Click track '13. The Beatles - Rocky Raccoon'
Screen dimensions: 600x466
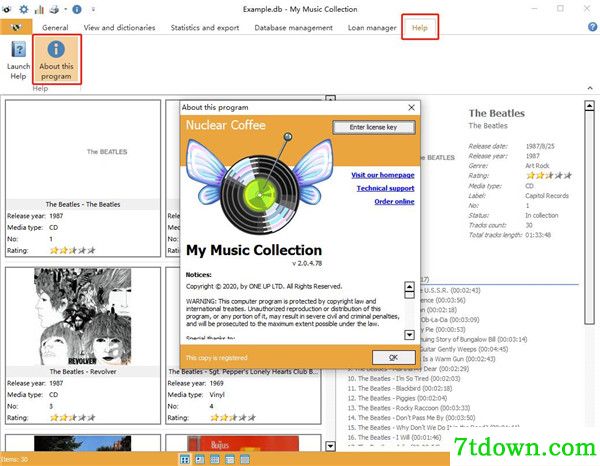point(409,408)
